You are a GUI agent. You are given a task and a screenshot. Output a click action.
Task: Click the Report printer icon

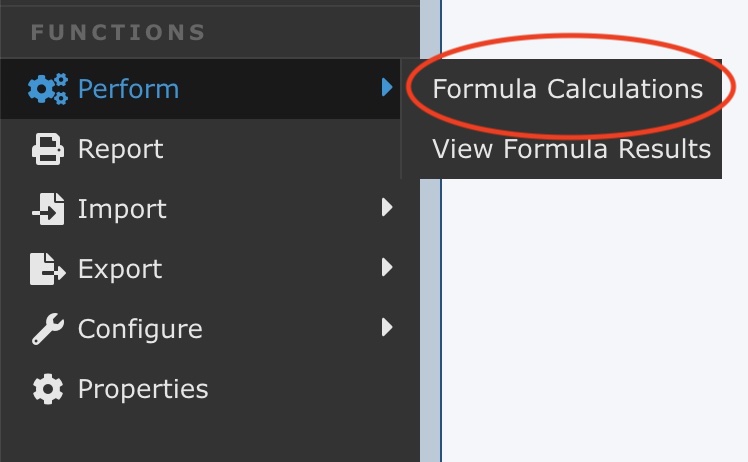pos(48,149)
